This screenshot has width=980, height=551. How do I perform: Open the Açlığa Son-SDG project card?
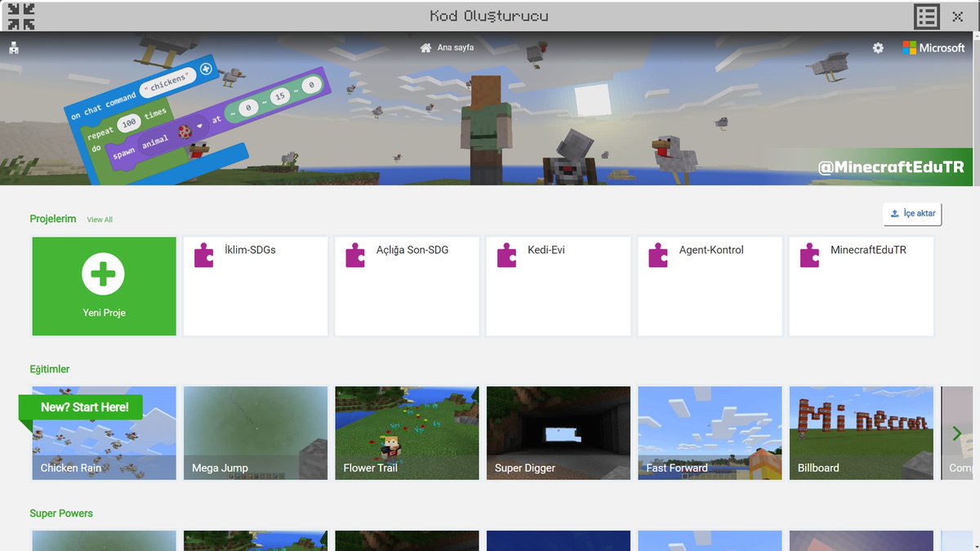coord(407,287)
